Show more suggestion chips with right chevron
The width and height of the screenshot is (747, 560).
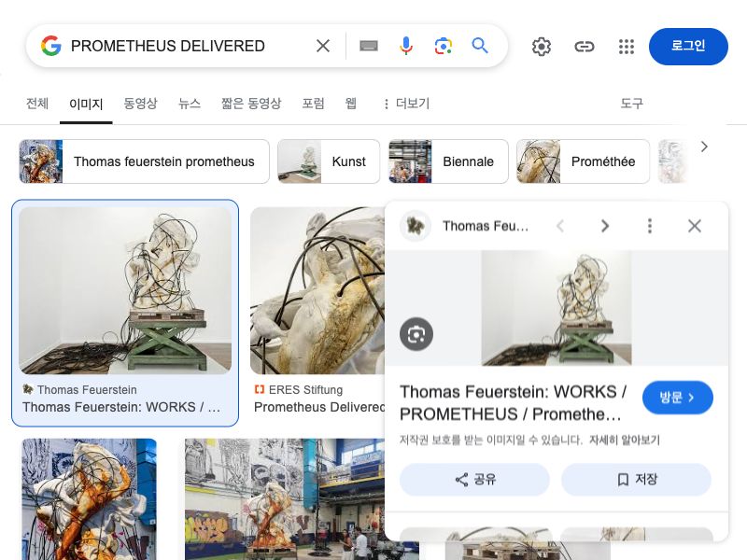[x=704, y=147]
